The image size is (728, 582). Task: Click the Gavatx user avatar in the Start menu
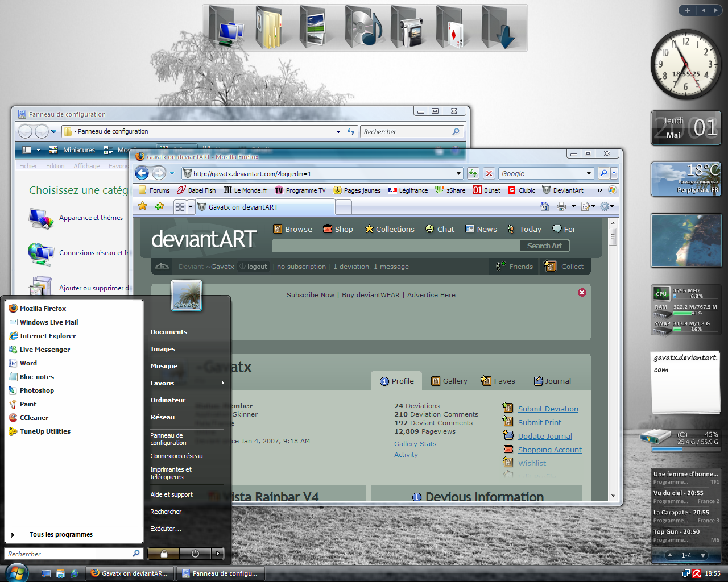click(x=187, y=296)
